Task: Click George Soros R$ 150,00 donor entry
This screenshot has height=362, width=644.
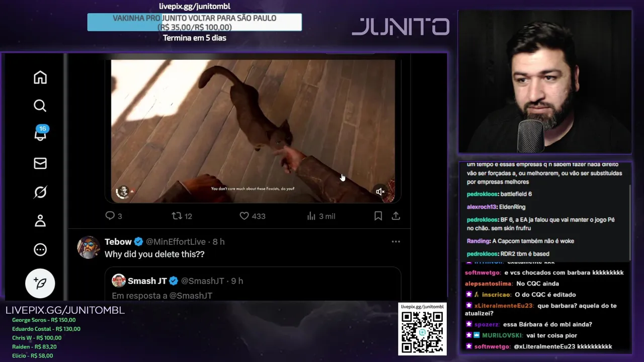Action: [x=44, y=320]
